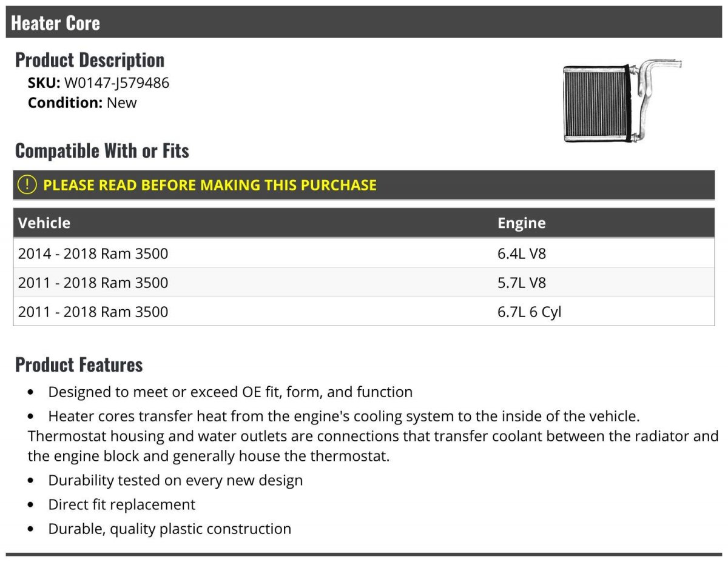Screen dimensions: 728x562
Task: Click the Compatible With or Fits heading
Action: pyautogui.click(x=102, y=150)
